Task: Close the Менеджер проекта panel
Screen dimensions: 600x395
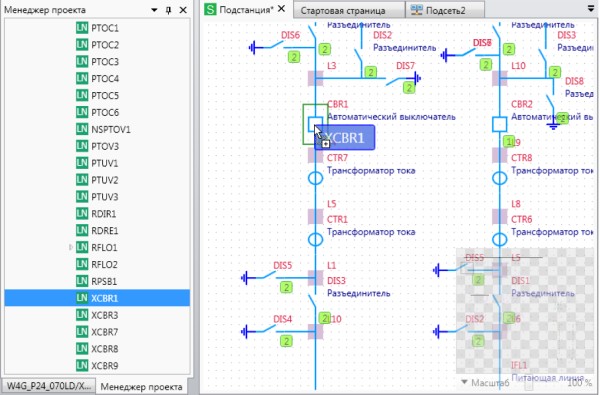Action: pyautogui.click(x=183, y=10)
